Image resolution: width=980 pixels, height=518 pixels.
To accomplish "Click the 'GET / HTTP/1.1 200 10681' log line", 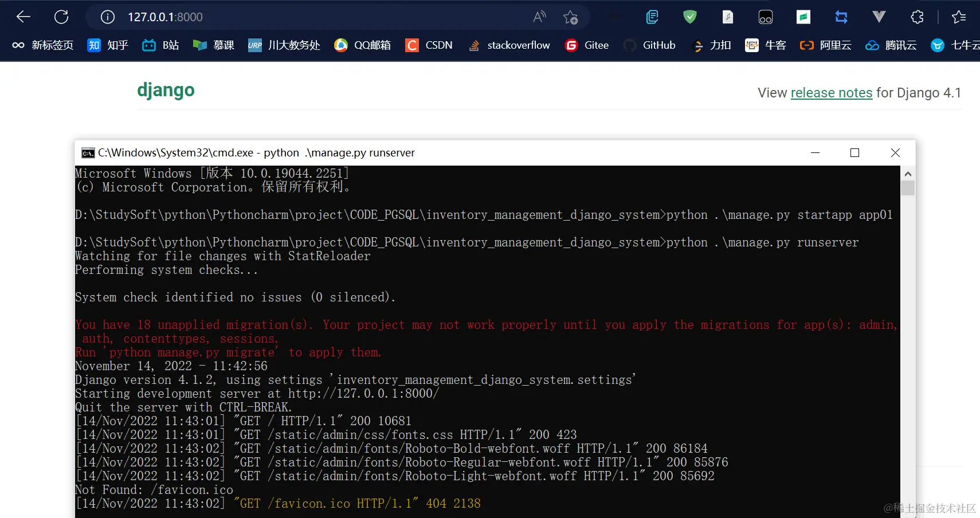I will (244, 421).
